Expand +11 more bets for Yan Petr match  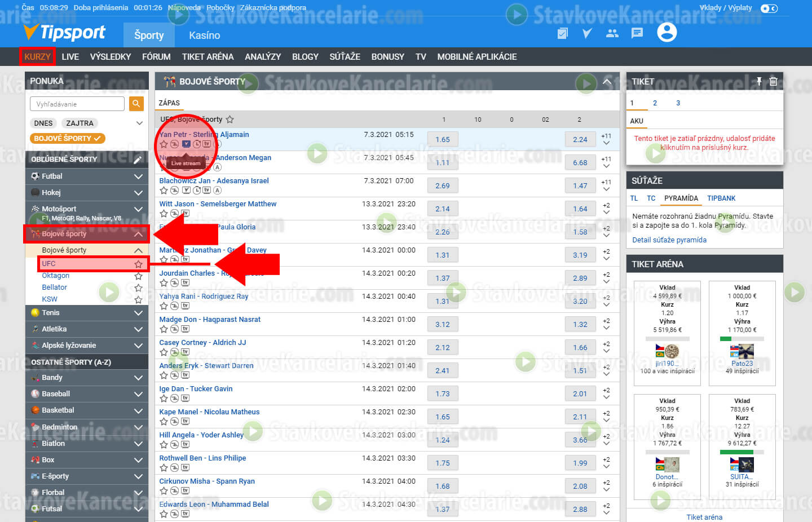click(x=606, y=139)
